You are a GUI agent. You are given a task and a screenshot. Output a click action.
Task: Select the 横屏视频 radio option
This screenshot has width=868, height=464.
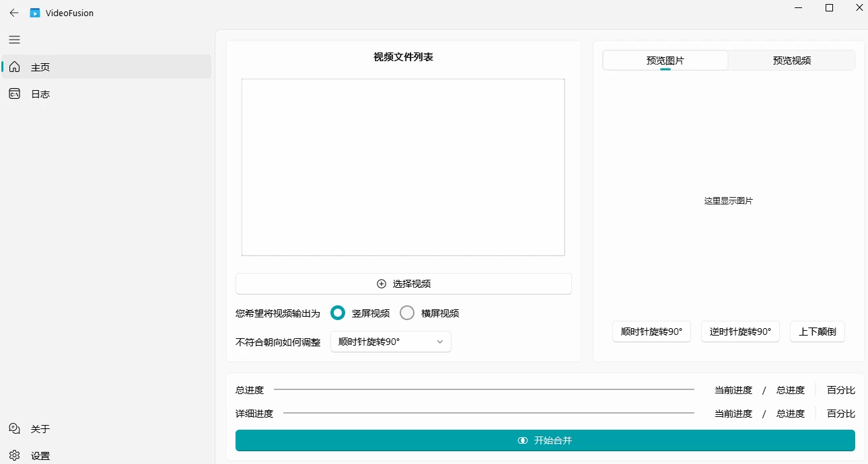point(407,313)
